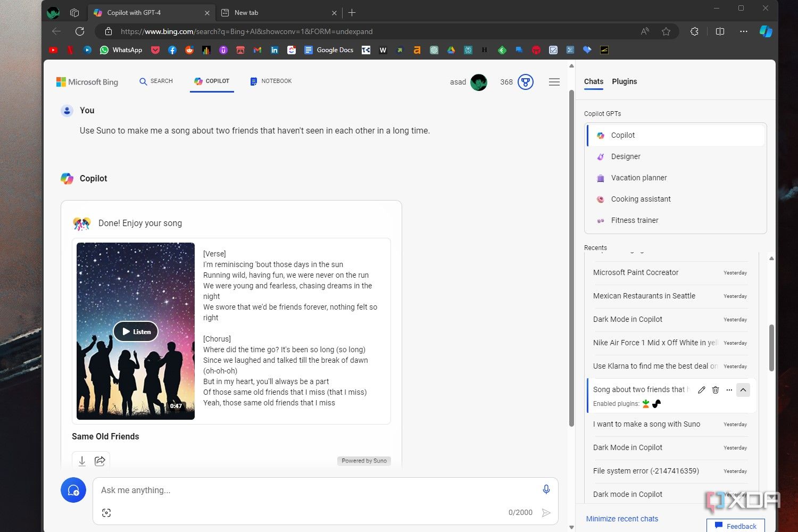Open the LinkedIn bookmark
Screen dimensions: 798x532
point(275,50)
